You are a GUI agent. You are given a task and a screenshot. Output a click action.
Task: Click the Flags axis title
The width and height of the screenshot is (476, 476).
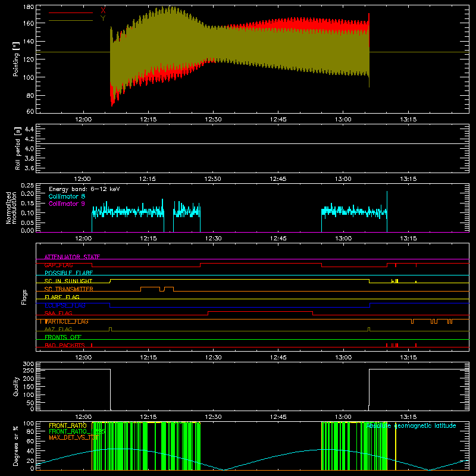[24, 297]
